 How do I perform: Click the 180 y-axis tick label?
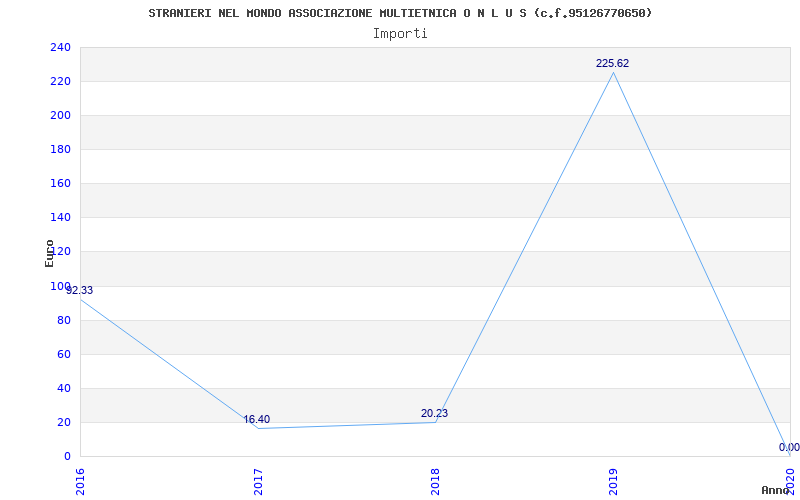click(60, 149)
